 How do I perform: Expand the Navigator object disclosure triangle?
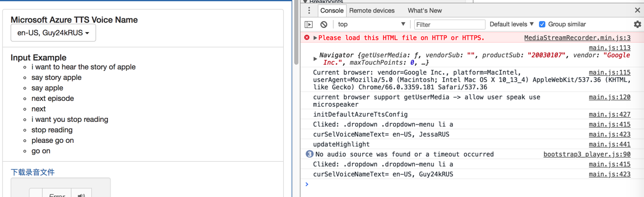(315, 59)
